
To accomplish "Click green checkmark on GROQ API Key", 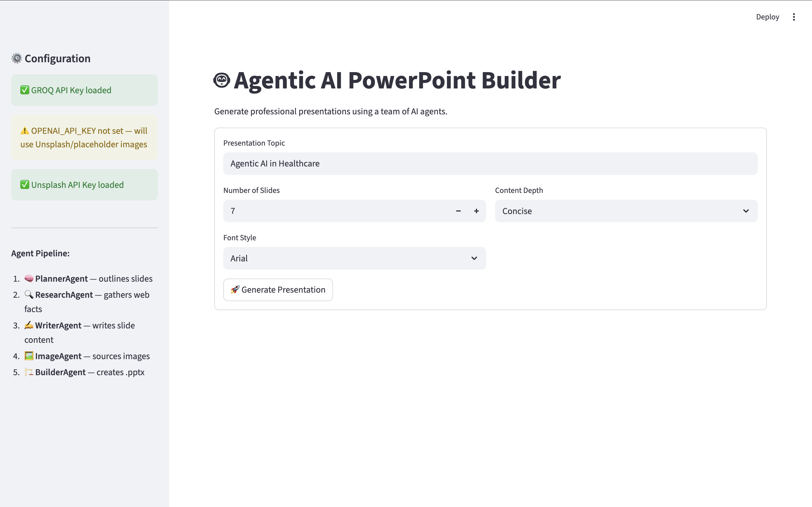I will click(25, 90).
